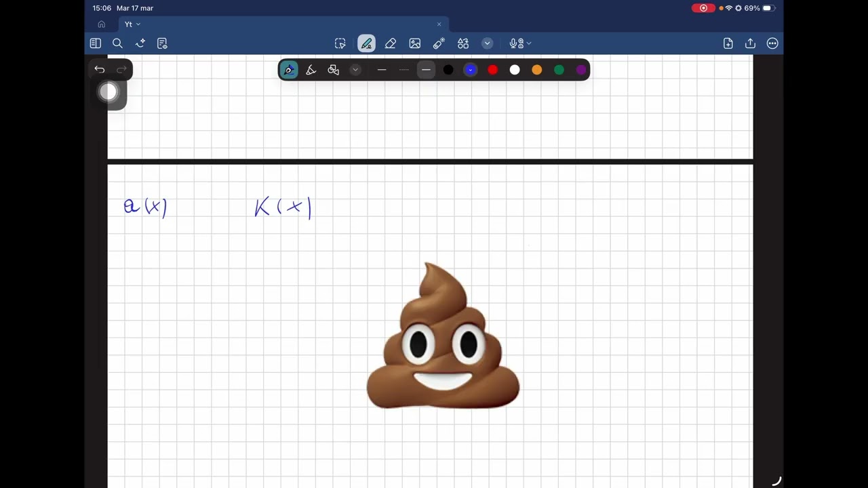Screen dimensions: 868x488
Task: Tap the date Mar 17 mar
Action: (135, 8)
